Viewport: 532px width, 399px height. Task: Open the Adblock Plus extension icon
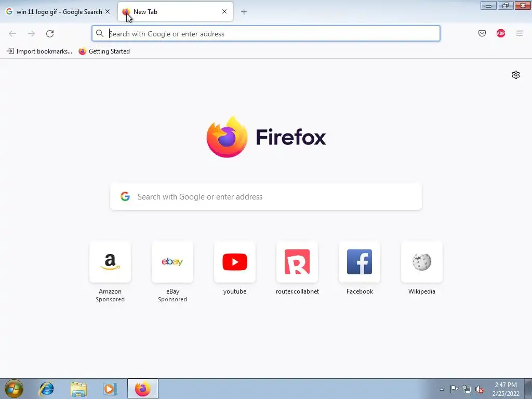[x=500, y=33]
